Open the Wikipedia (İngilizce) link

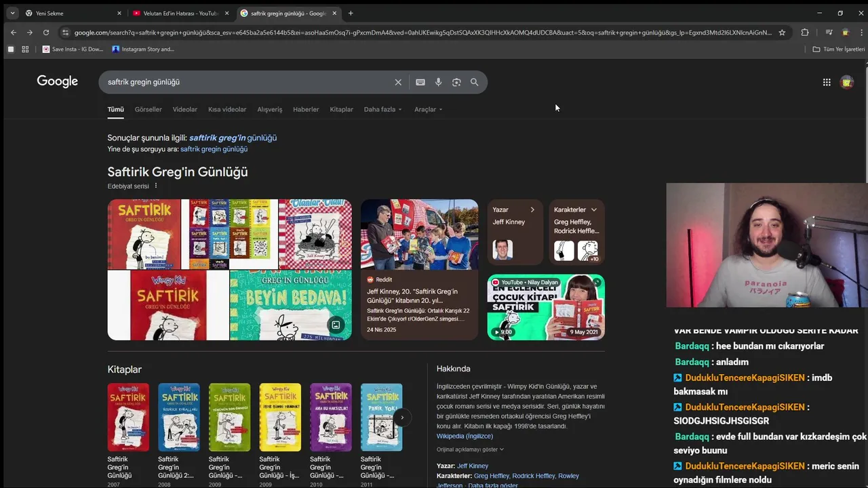(465, 436)
